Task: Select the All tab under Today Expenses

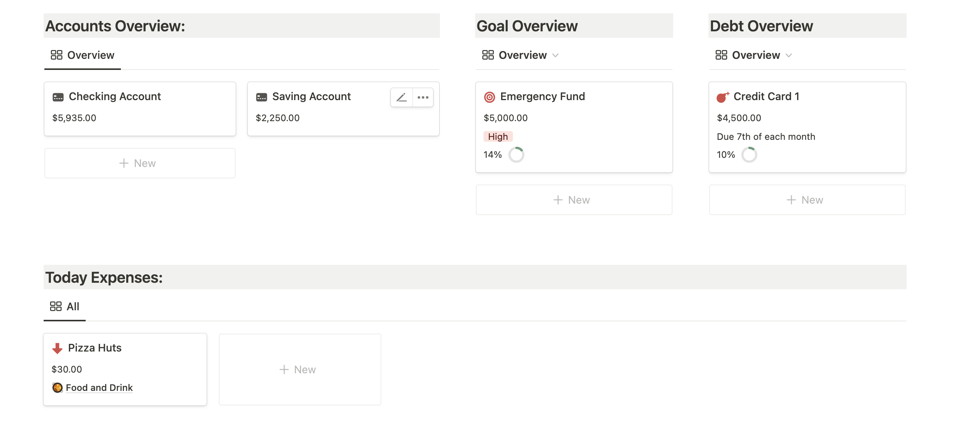Action: click(65, 306)
